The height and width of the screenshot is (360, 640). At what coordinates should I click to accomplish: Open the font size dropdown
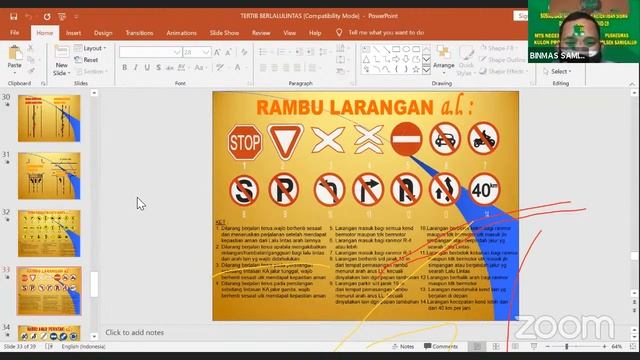(x=206, y=52)
